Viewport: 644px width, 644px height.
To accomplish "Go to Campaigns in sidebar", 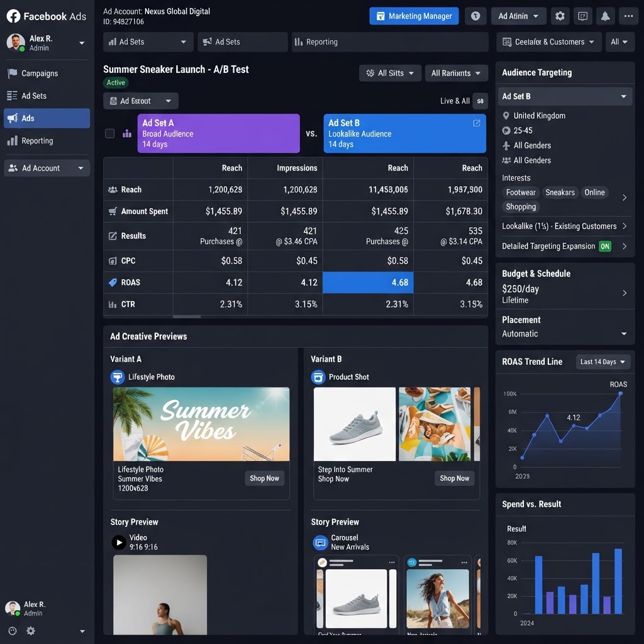I will (47, 73).
